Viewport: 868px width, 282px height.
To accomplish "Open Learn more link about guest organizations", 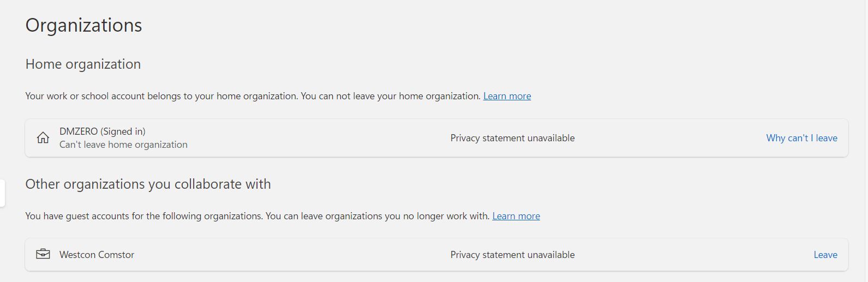I will click(516, 216).
